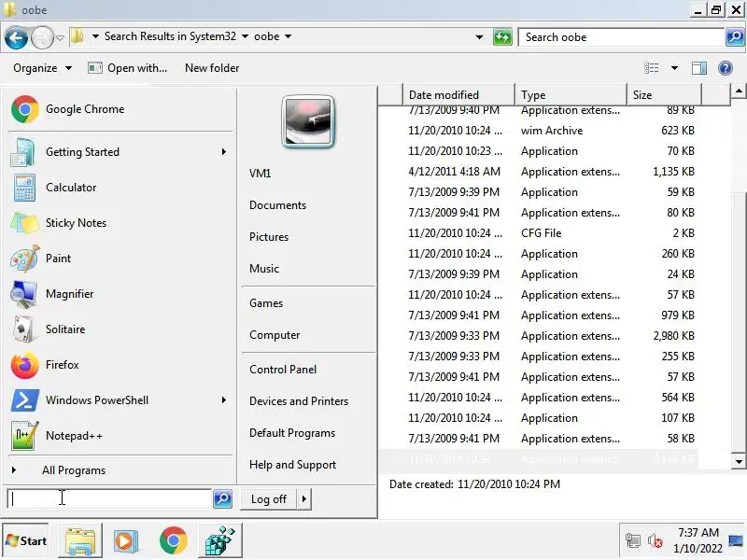Click scrollbar down arrow in file list
Image resolution: width=747 pixels, height=560 pixels.
(739, 461)
